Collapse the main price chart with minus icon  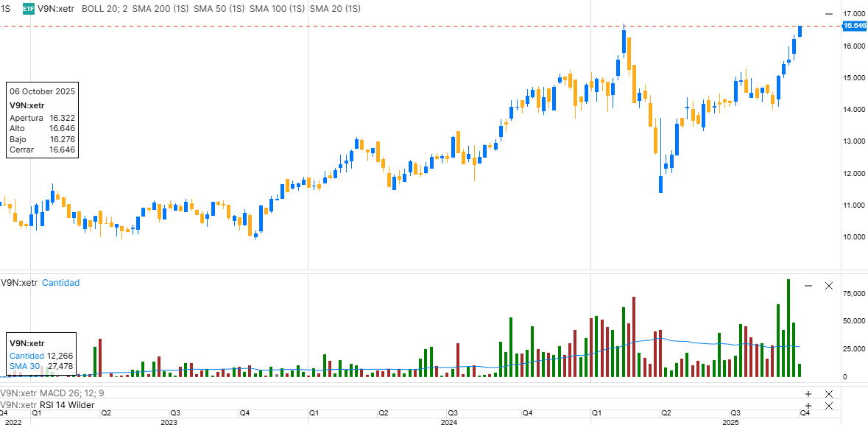tap(829, 14)
